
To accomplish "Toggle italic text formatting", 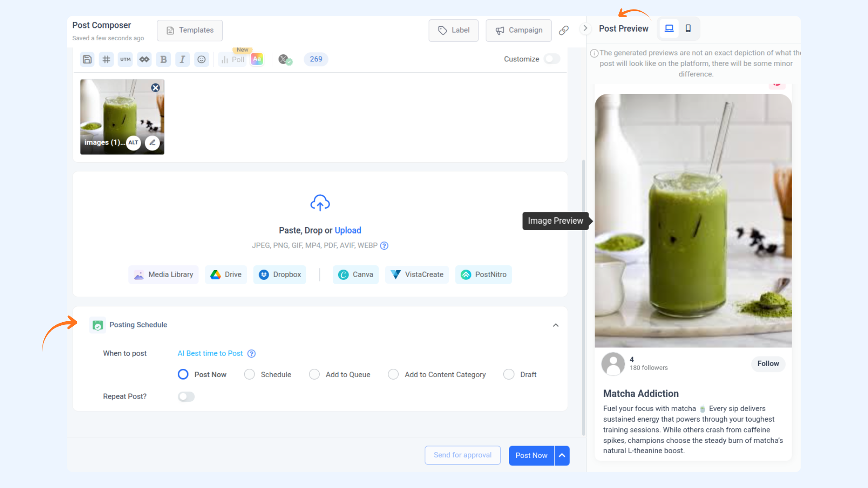I will coord(182,59).
